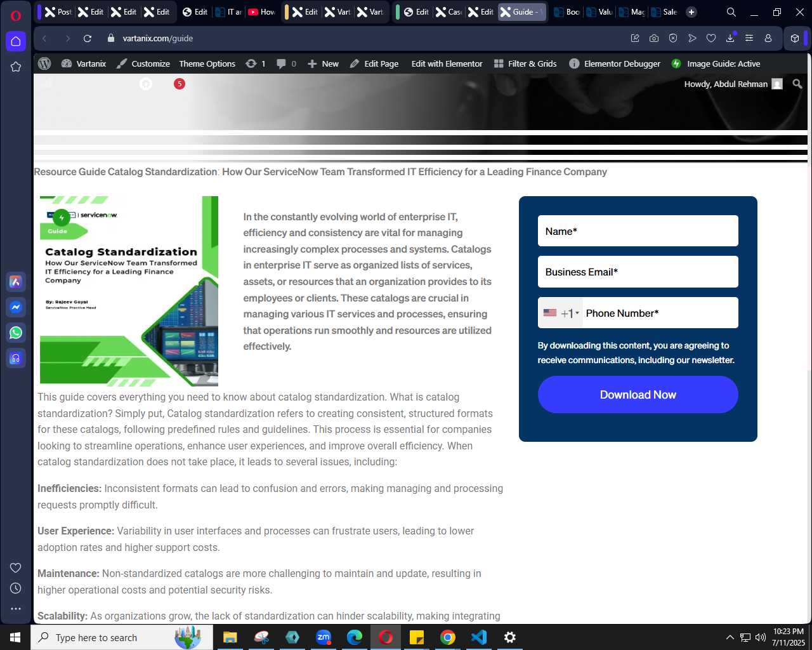Screen dimensions: 812x650
Task: Take a snapshot with the camera icon
Action: click(x=654, y=38)
